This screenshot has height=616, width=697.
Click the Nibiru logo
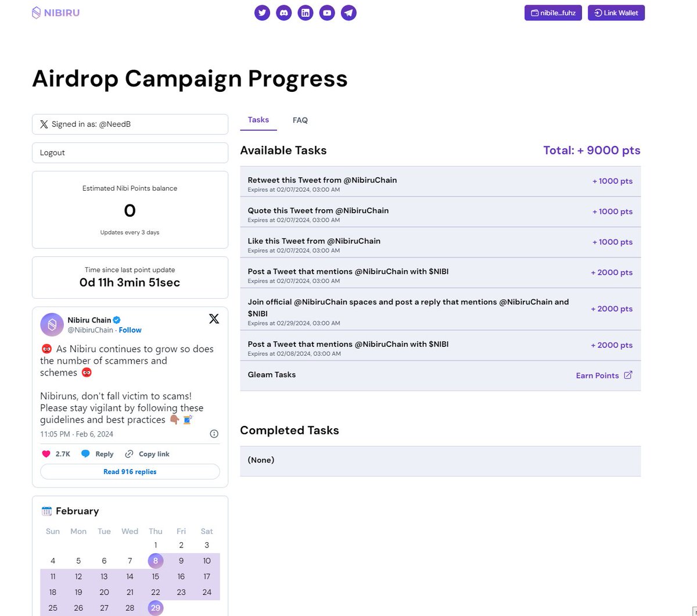tap(56, 12)
